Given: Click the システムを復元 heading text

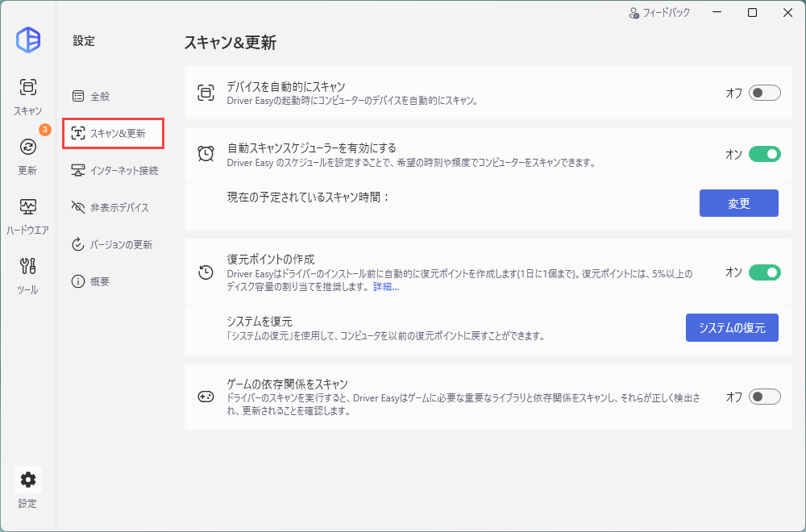Looking at the screenshot, I should [260, 322].
